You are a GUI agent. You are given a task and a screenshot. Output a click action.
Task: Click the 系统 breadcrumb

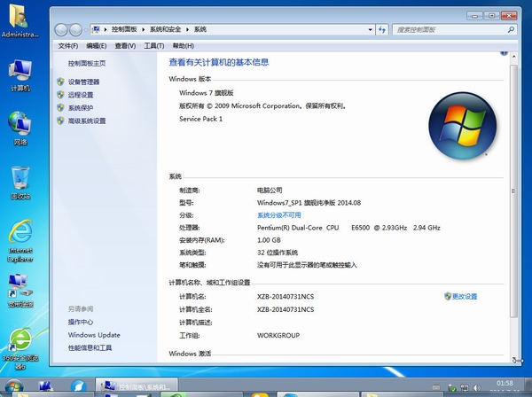[x=200, y=29]
